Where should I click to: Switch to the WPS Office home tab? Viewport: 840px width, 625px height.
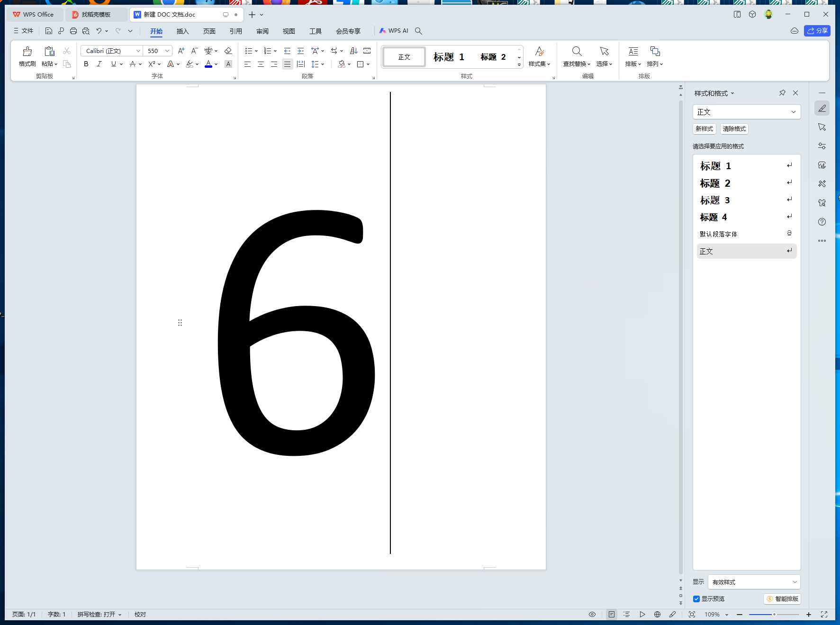[x=34, y=15]
